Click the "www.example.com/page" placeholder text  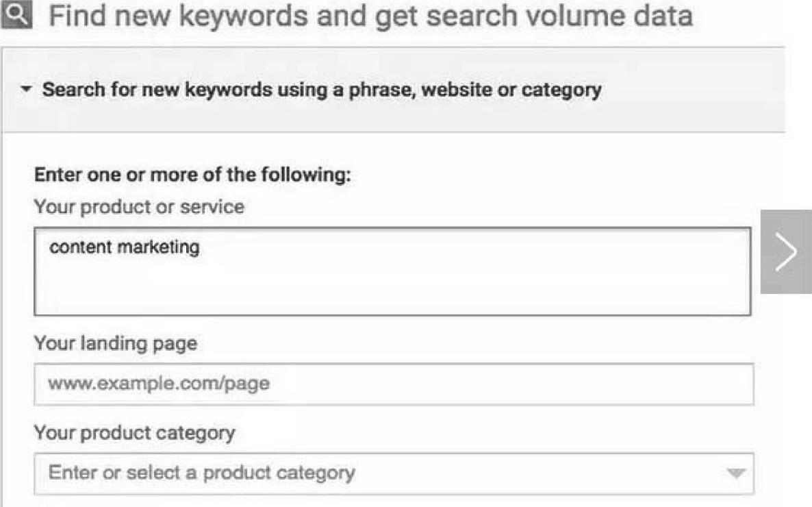(158, 384)
